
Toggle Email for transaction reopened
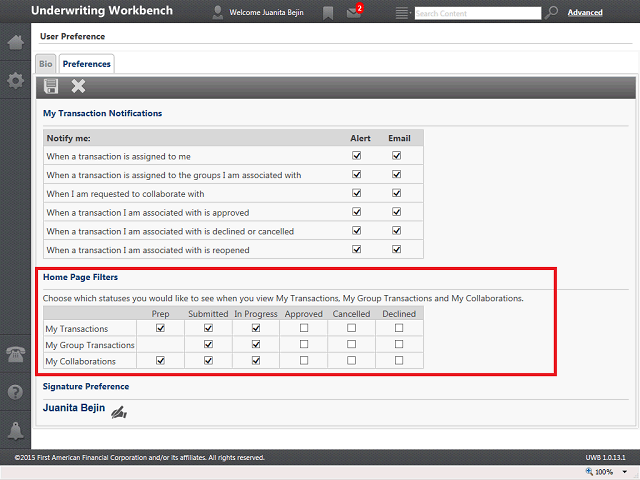(396, 249)
